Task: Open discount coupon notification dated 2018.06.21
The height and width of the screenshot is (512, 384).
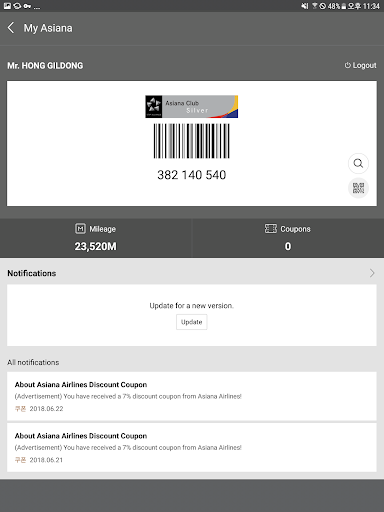Action: coord(192,447)
